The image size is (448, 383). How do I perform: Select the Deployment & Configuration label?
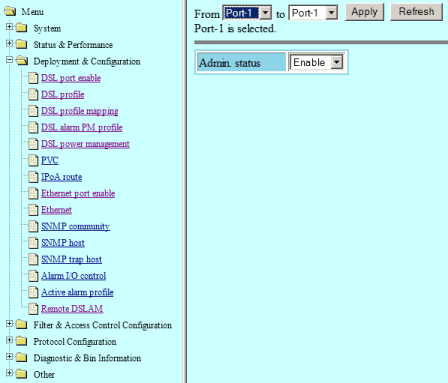click(x=87, y=62)
